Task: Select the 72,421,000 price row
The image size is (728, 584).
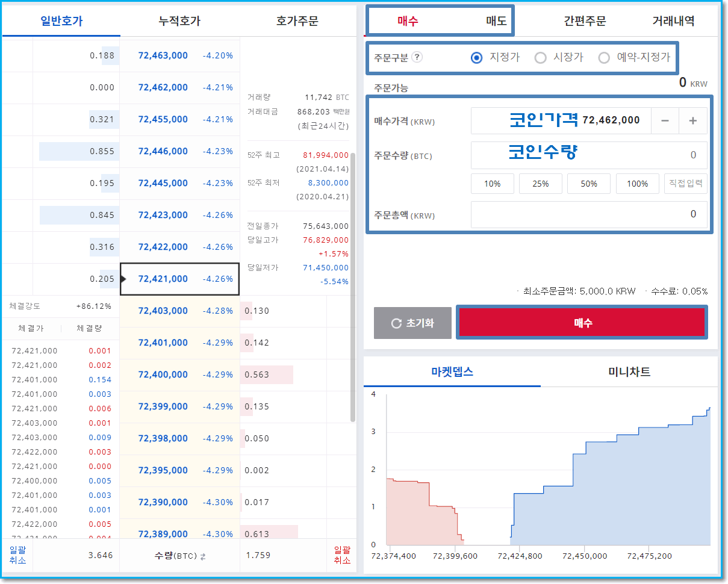Action: (180, 279)
